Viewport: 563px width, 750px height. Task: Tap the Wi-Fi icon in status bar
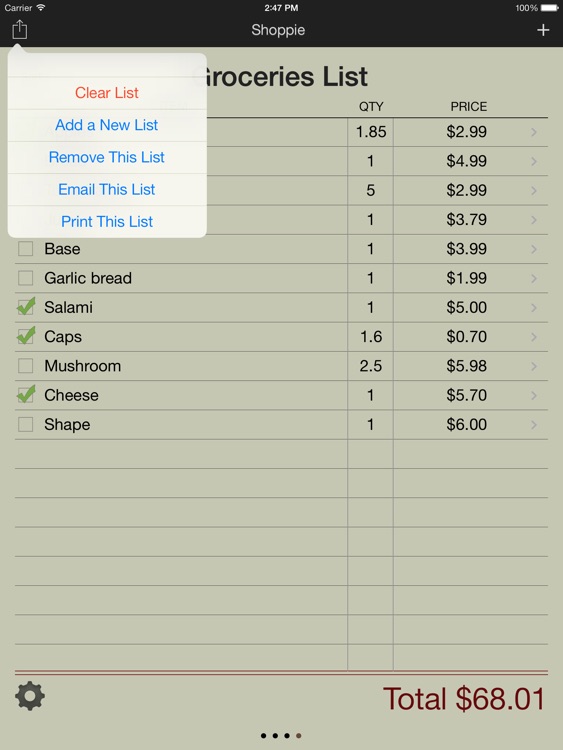pos(41,8)
